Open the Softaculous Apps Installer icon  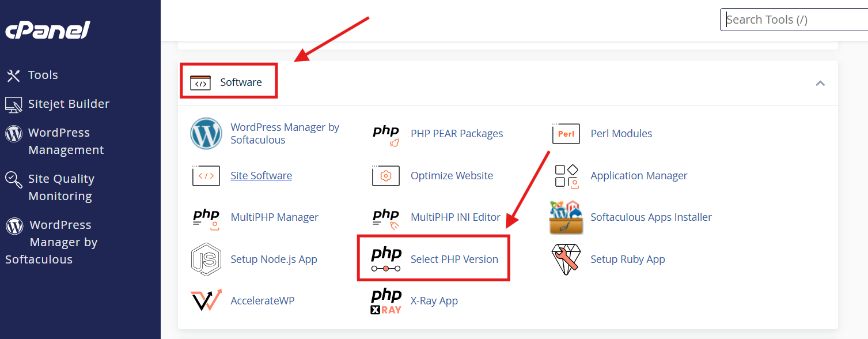point(566,218)
